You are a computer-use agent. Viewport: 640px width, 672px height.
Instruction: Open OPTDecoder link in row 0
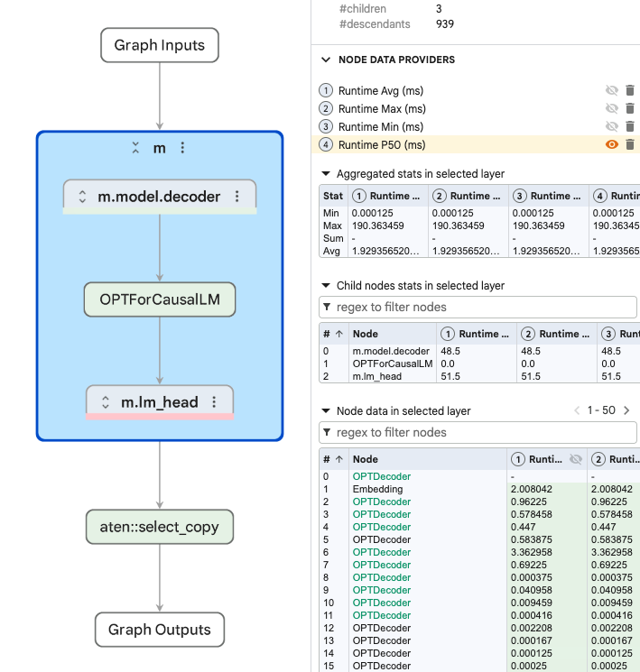(381, 476)
